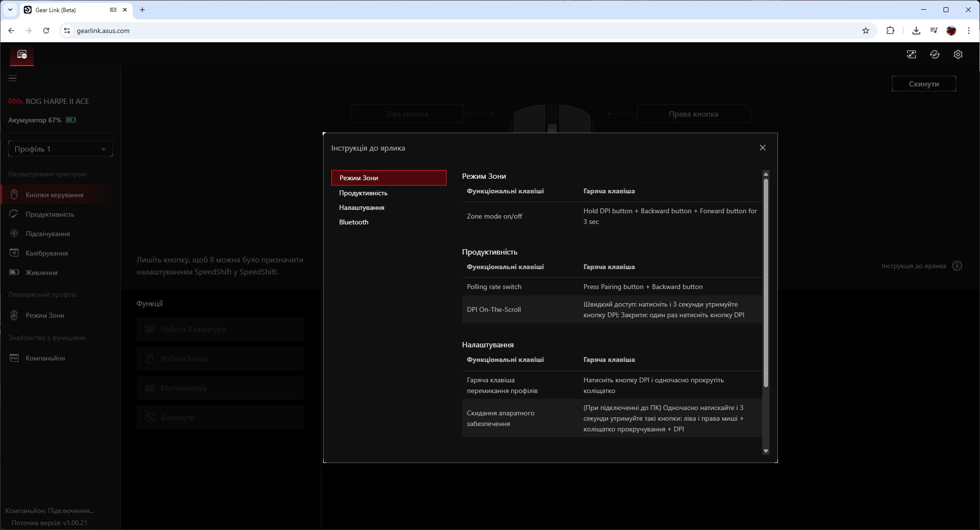Select the Bluetooth tab in the dialog
The height and width of the screenshot is (530, 980).
[354, 222]
